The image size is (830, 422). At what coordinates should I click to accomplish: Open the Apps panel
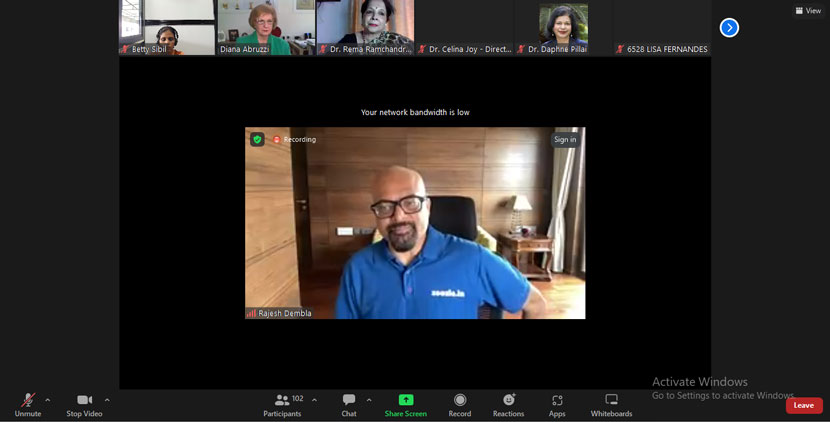pyautogui.click(x=557, y=404)
